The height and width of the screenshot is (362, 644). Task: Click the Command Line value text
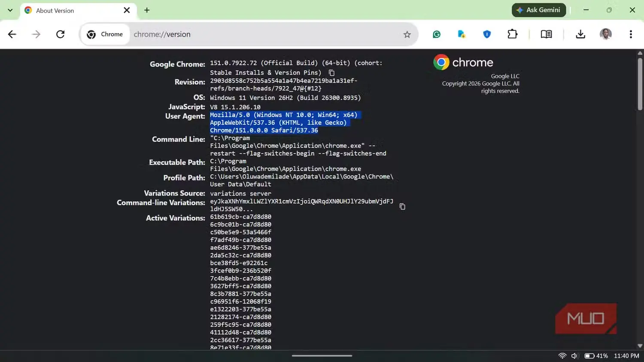coord(298,146)
